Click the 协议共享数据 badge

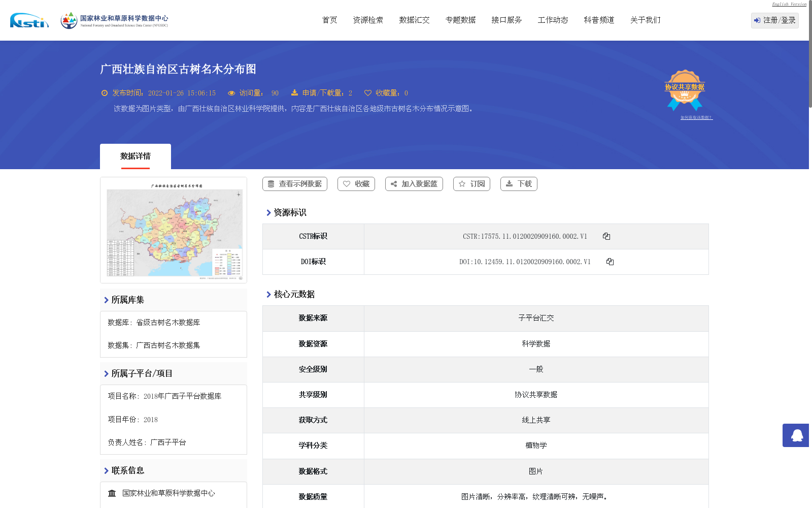click(x=685, y=90)
